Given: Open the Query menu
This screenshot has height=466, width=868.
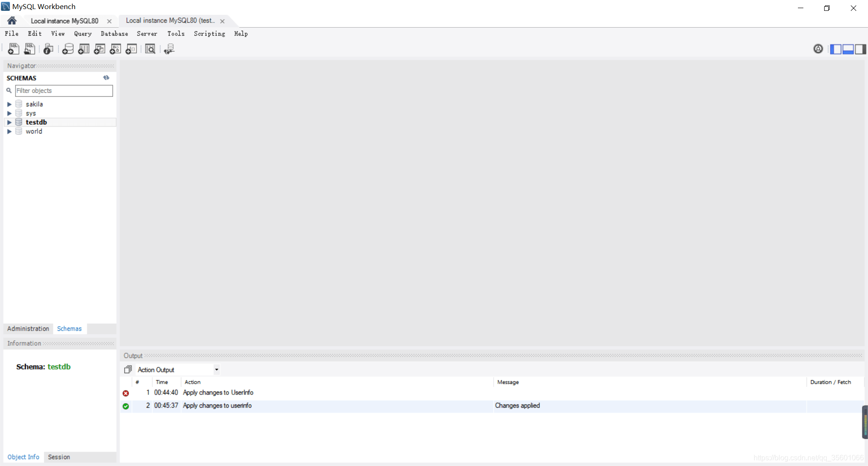Looking at the screenshot, I should (x=83, y=33).
